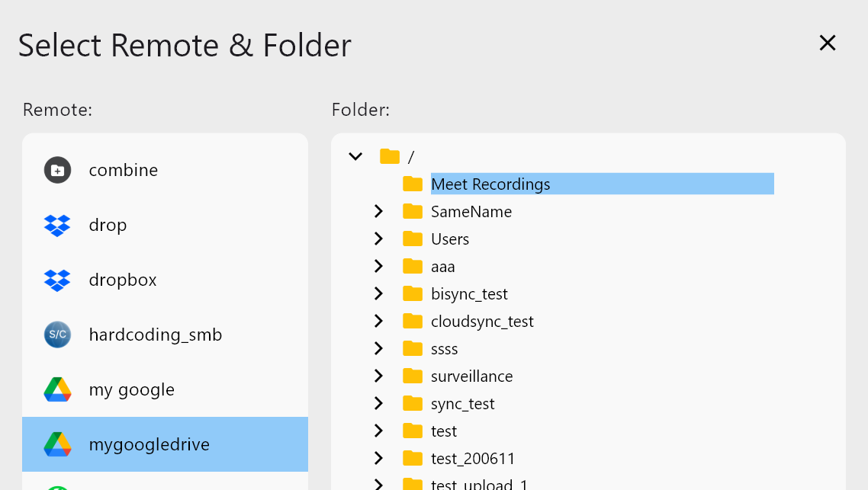Viewport: 868px width, 490px height.
Task: Click the combine remote icon
Action: [57, 170]
